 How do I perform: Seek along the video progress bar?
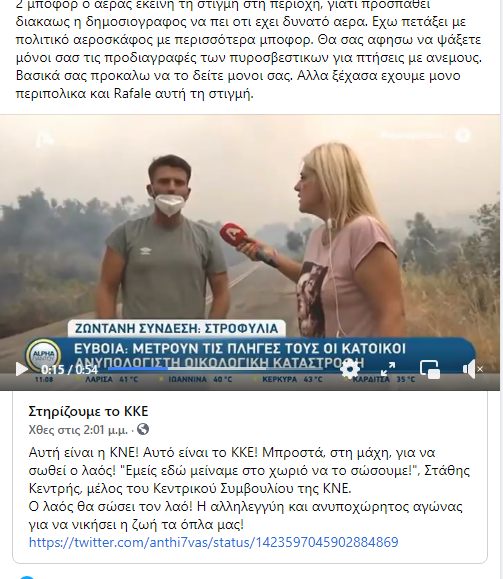214,369
